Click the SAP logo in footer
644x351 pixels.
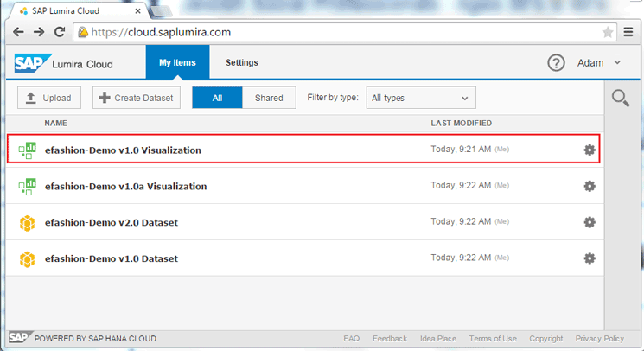pos(19,337)
